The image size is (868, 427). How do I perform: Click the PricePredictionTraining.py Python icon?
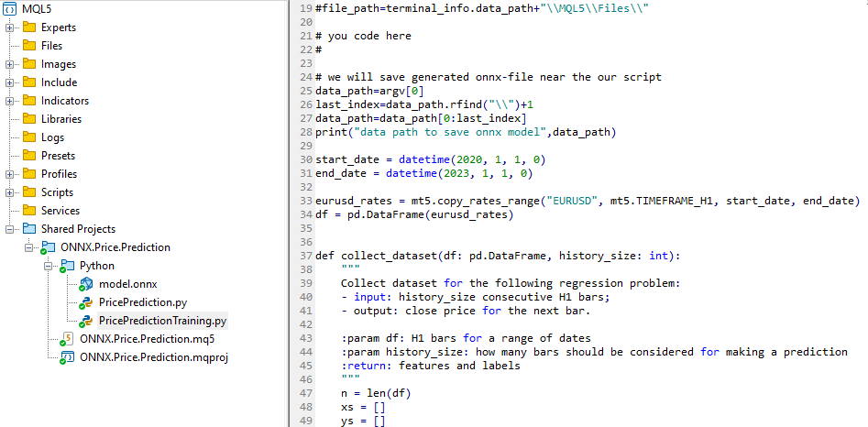87,321
